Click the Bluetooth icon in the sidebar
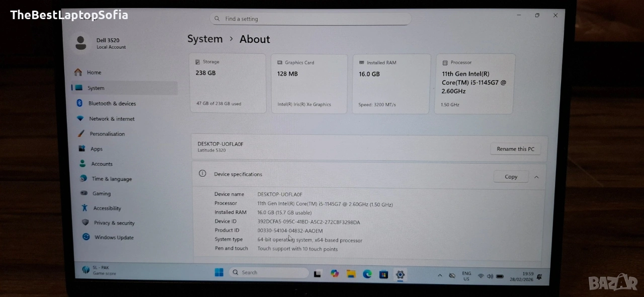 click(79, 103)
